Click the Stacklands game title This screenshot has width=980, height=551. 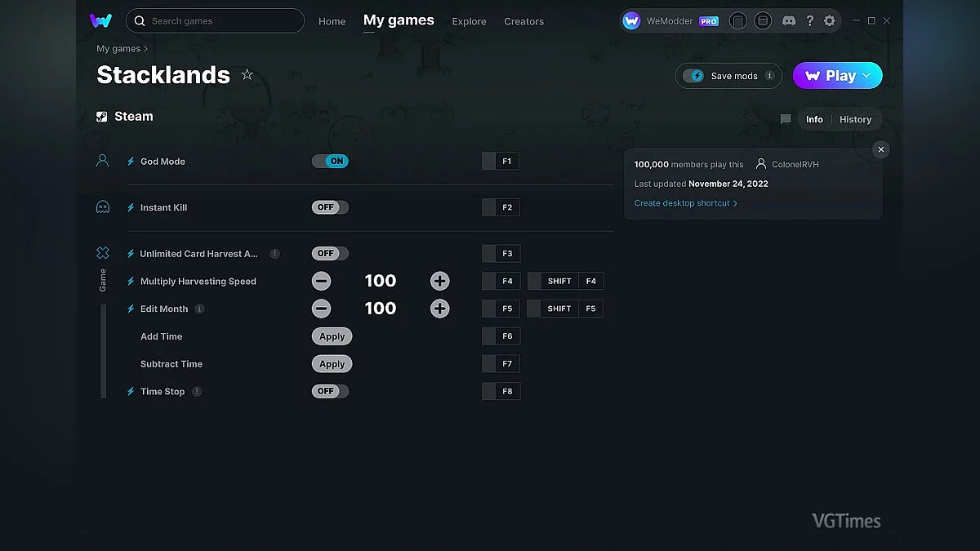click(163, 75)
